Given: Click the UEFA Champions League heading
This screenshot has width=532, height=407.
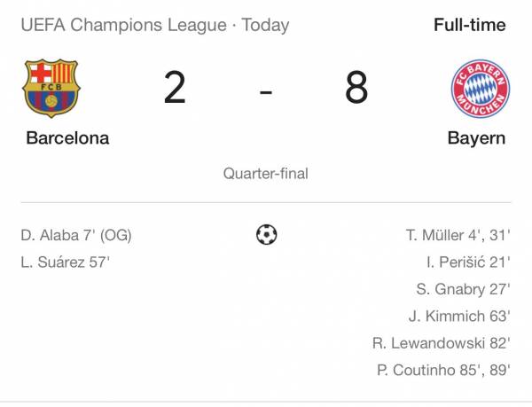Looking at the screenshot, I should click(123, 25).
